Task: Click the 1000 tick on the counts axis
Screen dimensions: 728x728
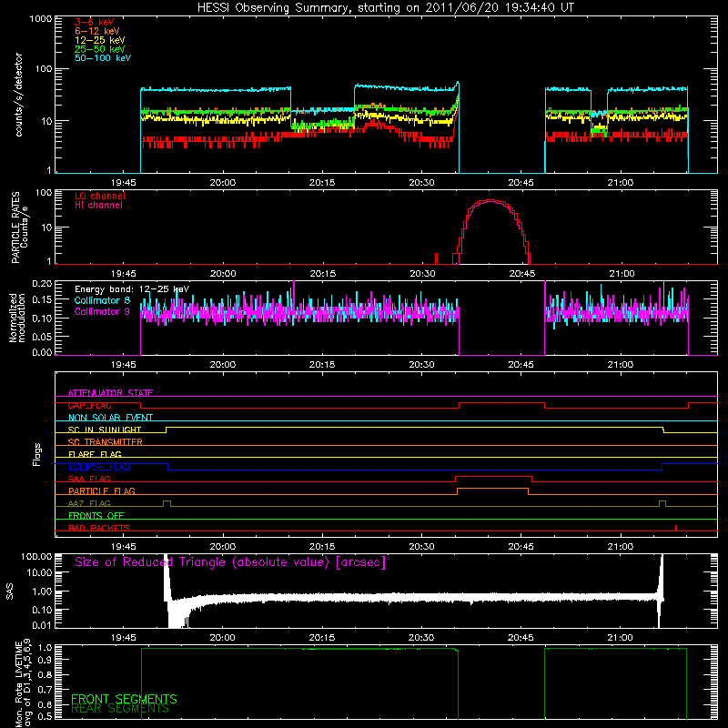Action: (x=41, y=19)
